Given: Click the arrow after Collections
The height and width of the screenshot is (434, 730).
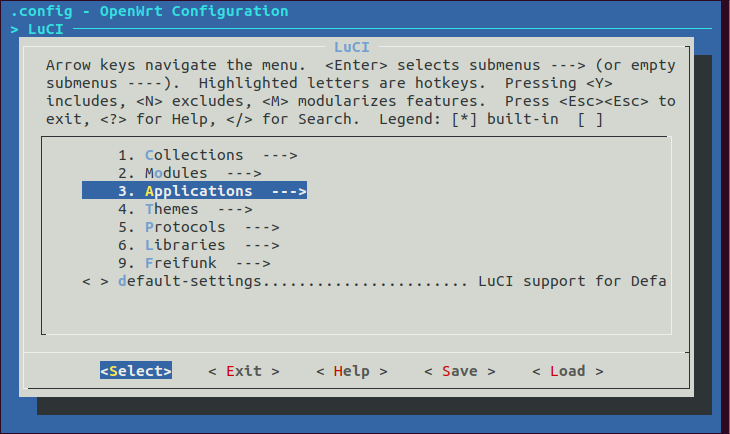Looking at the screenshot, I should (x=280, y=156).
